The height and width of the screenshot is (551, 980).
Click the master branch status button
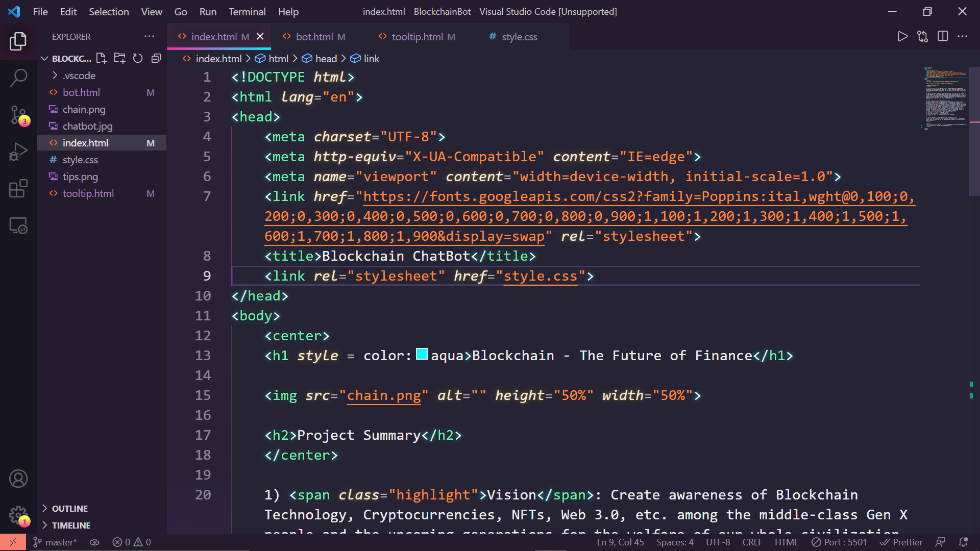[55, 542]
